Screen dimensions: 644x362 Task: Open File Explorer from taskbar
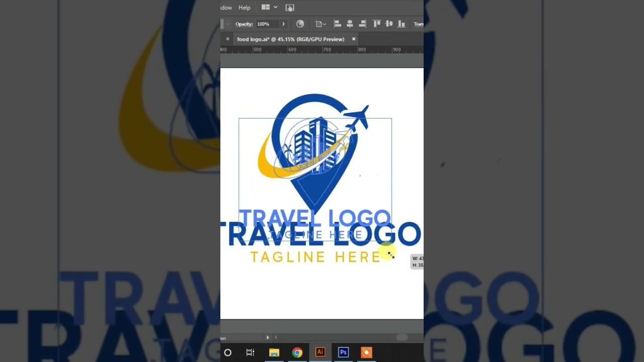click(274, 352)
